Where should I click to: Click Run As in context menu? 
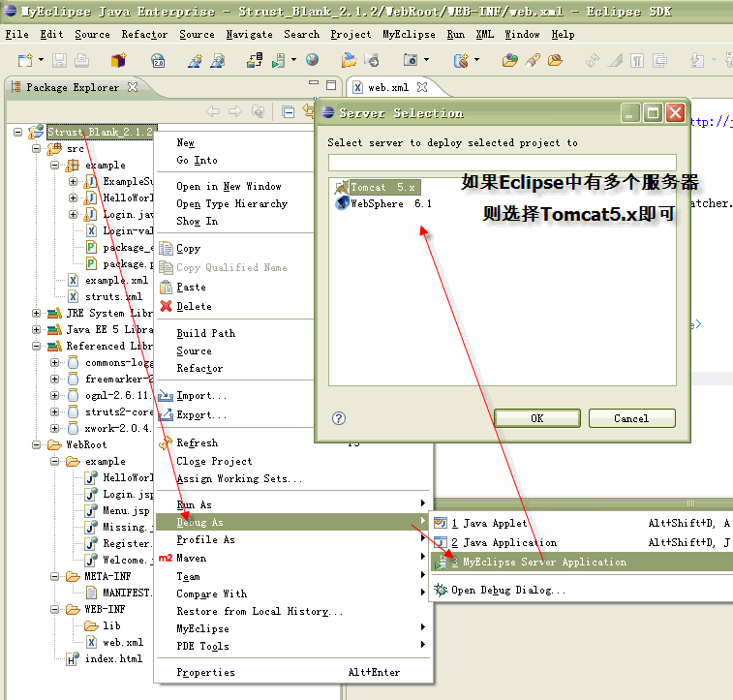point(292,504)
